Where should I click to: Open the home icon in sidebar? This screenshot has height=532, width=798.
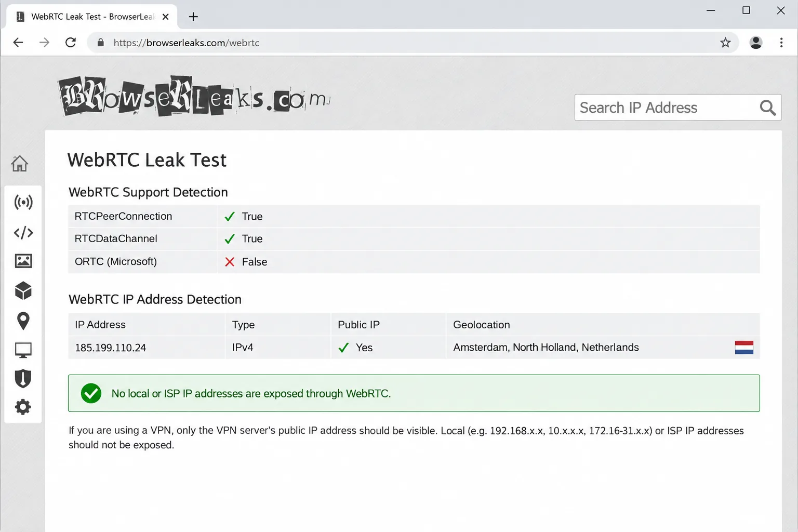(x=20, y=163)
